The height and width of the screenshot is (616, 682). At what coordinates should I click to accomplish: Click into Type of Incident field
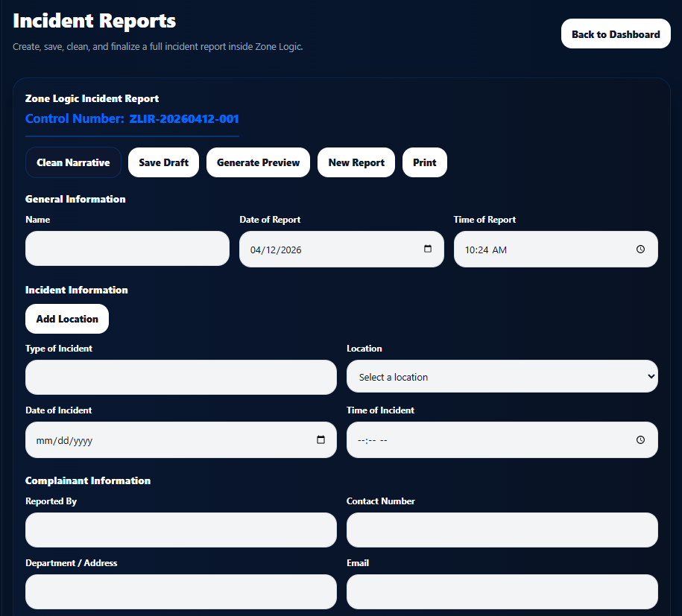(x=181, y=377)
